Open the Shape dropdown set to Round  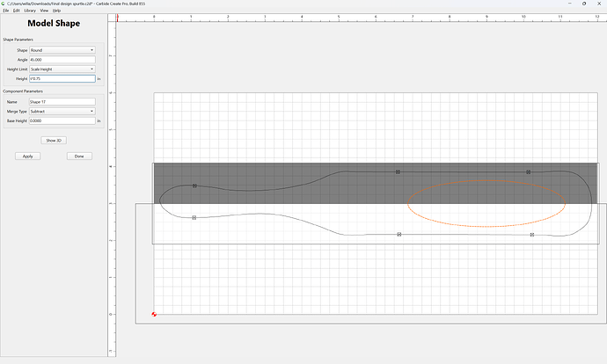pyautogui.click(x=62, y=50)
